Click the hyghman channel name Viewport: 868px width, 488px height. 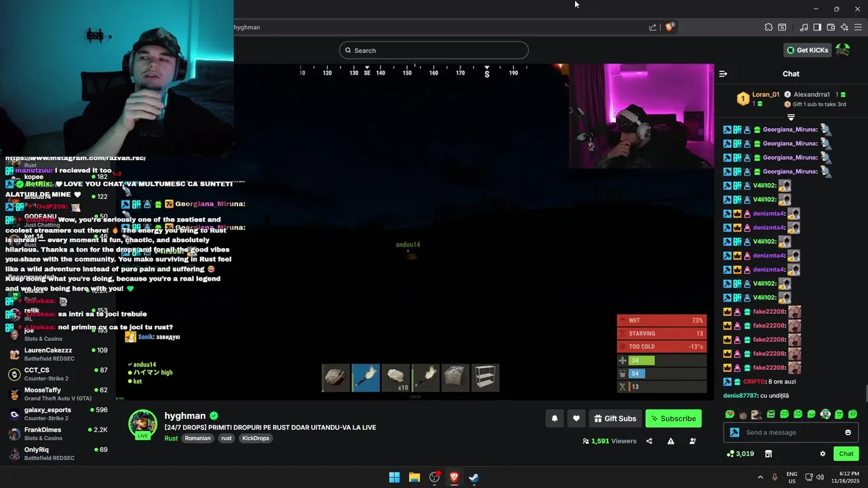tap(185, 415)
